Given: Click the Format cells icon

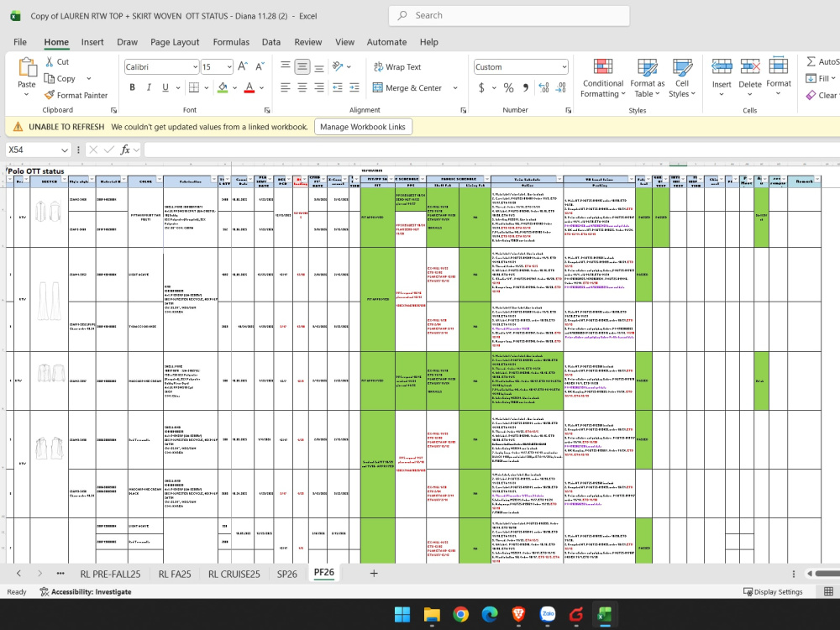Looking at the screenshot, I should click(779, 66).
